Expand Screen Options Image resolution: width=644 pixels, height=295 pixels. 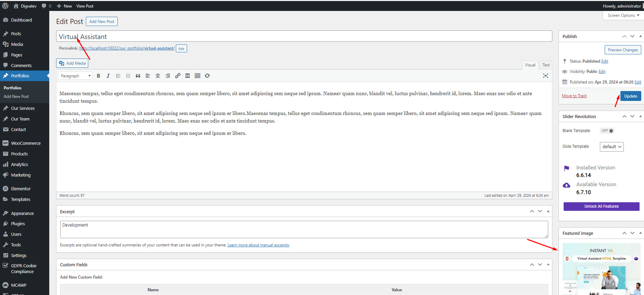pyautogui.click(x=623, y=15)
